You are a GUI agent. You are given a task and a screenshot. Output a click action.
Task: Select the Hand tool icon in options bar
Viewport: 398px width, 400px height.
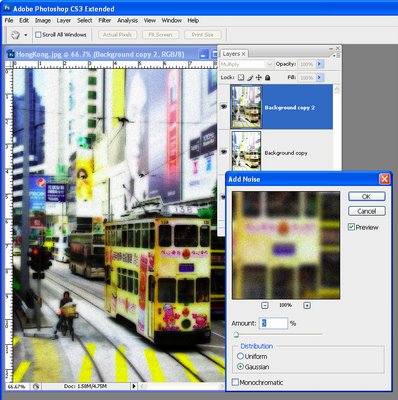[15, 35]
